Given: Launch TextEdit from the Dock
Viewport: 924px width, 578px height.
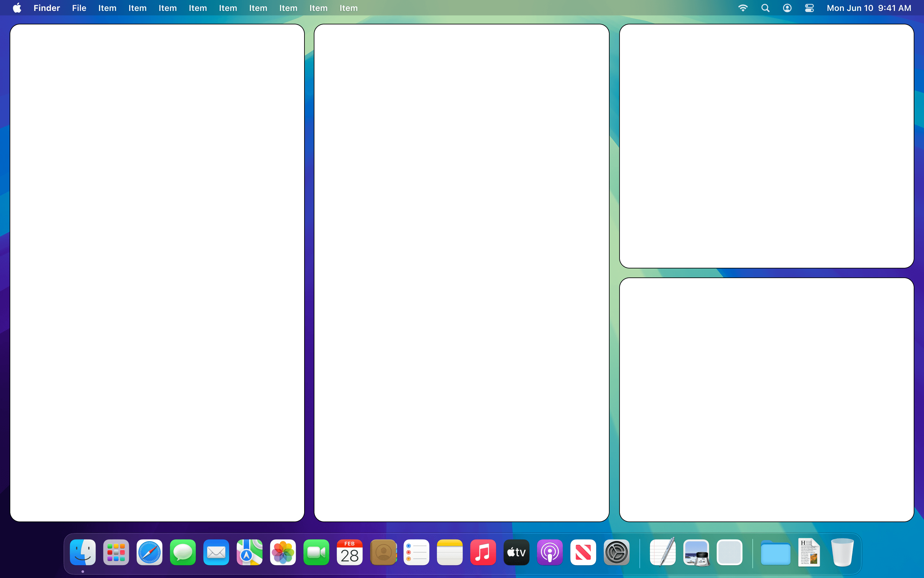Looking at the screenshot, I should pos(663,552).
